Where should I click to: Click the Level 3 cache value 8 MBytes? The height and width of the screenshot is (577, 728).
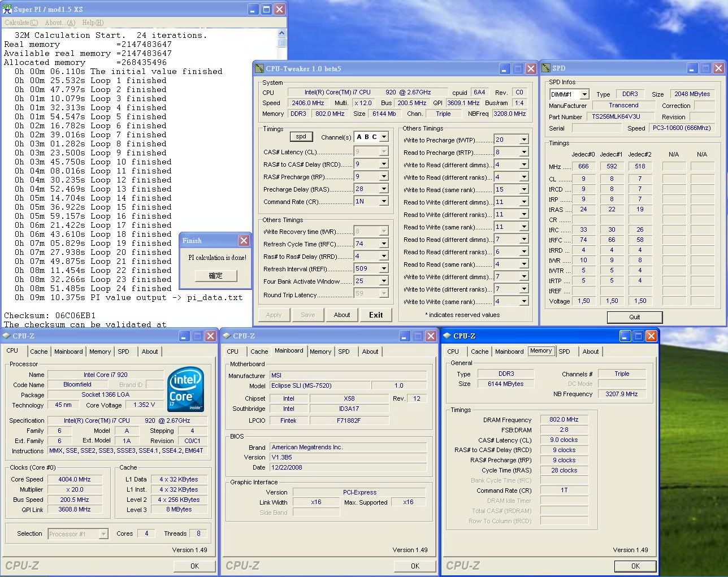click(179, 509)
